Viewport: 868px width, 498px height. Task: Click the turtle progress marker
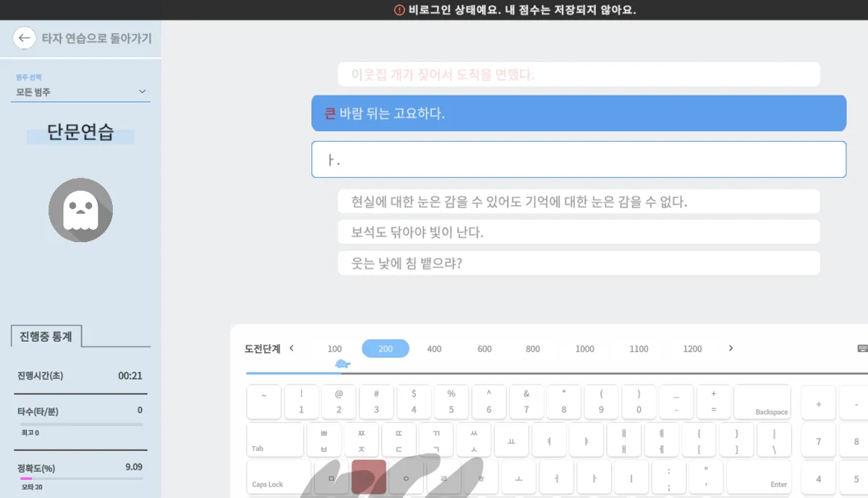[x=343, y=364]
